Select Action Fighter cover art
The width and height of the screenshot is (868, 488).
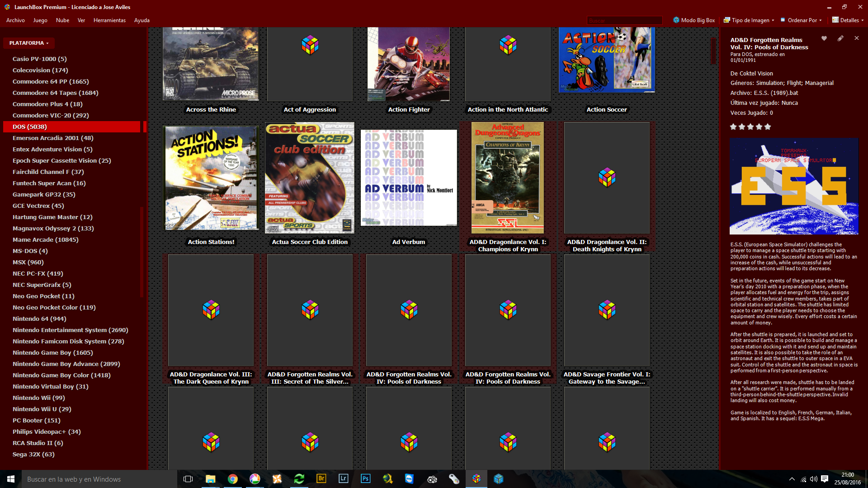[x=409, y=64]
